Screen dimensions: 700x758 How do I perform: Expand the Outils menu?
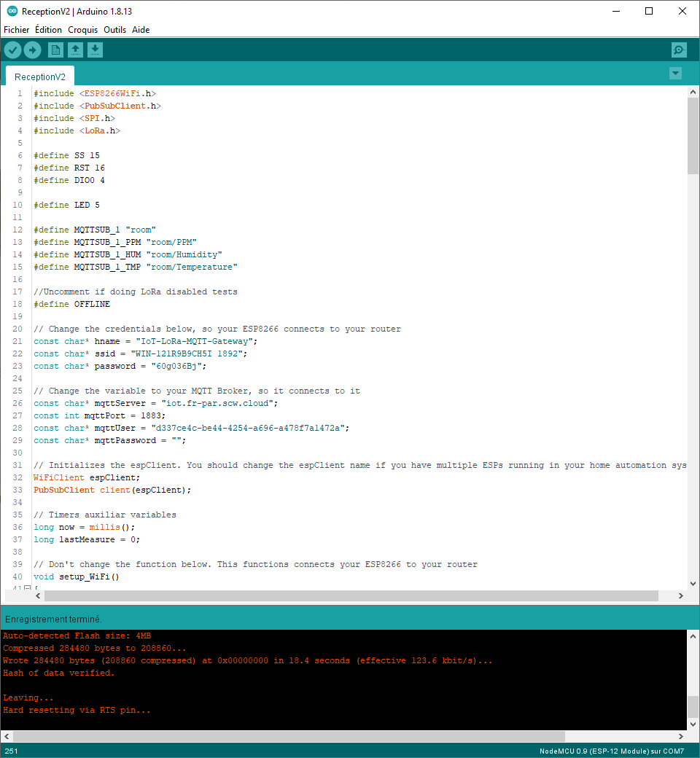tap(114, 30)
